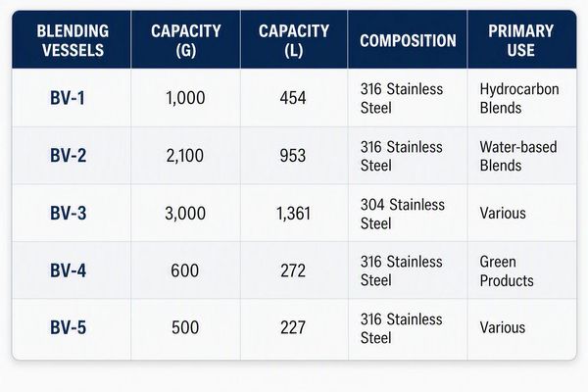Screen dimensions: 588x392
Task: Click the Blending Vessels column header
Action: [x=73, y=40]
